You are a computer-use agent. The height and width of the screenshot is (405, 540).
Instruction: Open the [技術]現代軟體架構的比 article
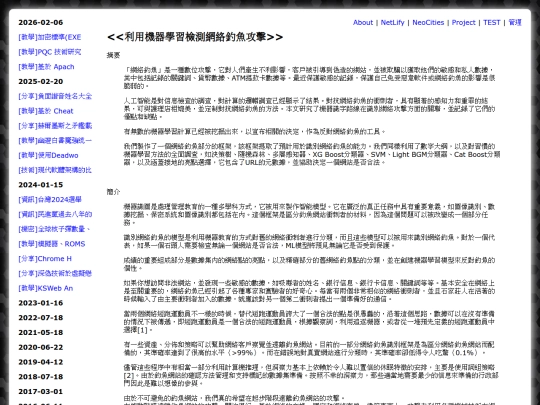[55, 170]
